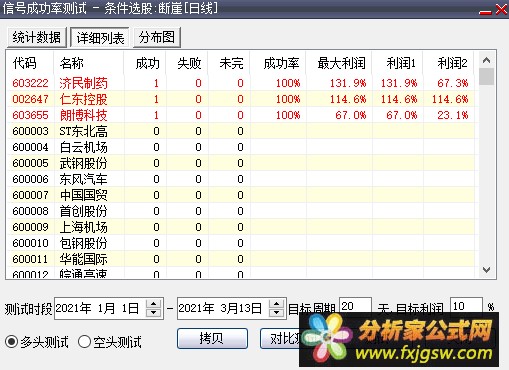Select the 白云机场 row name

tap(83, 147)
